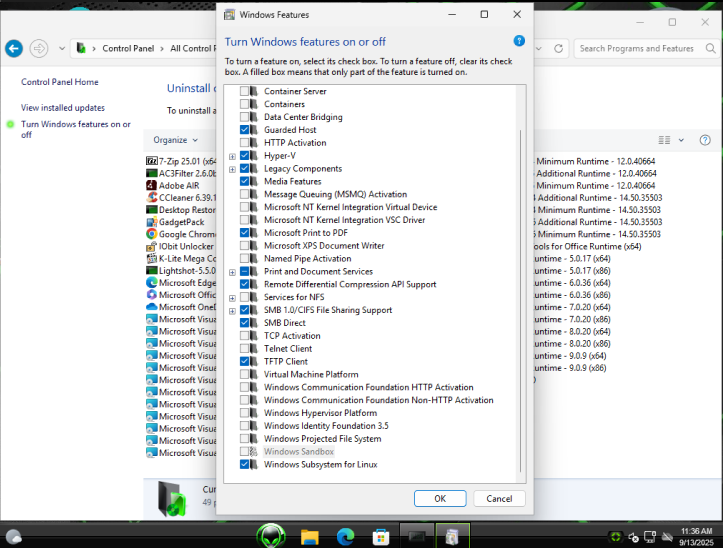Select the GadgetPack program icon
The height and width of the screenshot is (548, 723).
click(x=151, y=222)
